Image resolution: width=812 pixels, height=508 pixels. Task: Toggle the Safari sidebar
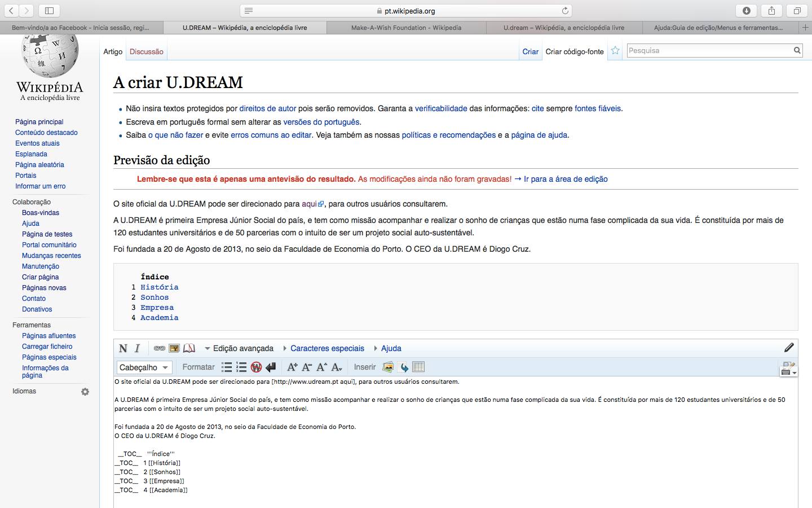pyautogui.click(x=49, y=11)
